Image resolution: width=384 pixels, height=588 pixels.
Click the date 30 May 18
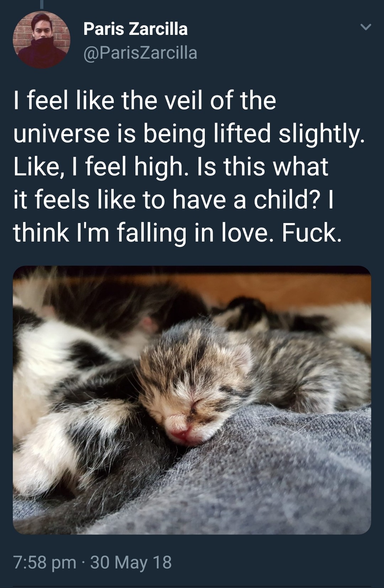pos(131,562)
